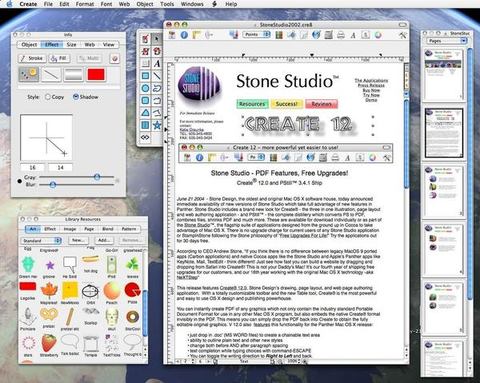
Task: Click the New... button in Library Resources
Action: pos(78,240)
